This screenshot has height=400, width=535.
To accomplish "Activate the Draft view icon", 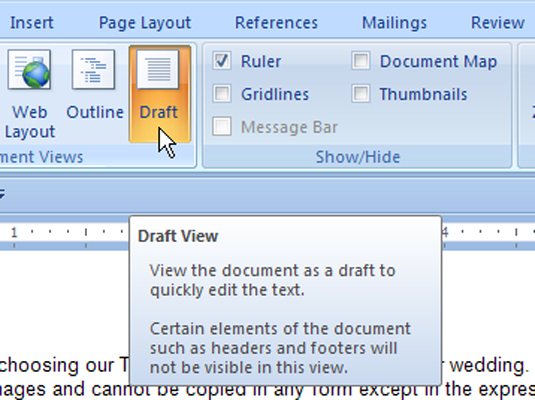I will point(158,69).
